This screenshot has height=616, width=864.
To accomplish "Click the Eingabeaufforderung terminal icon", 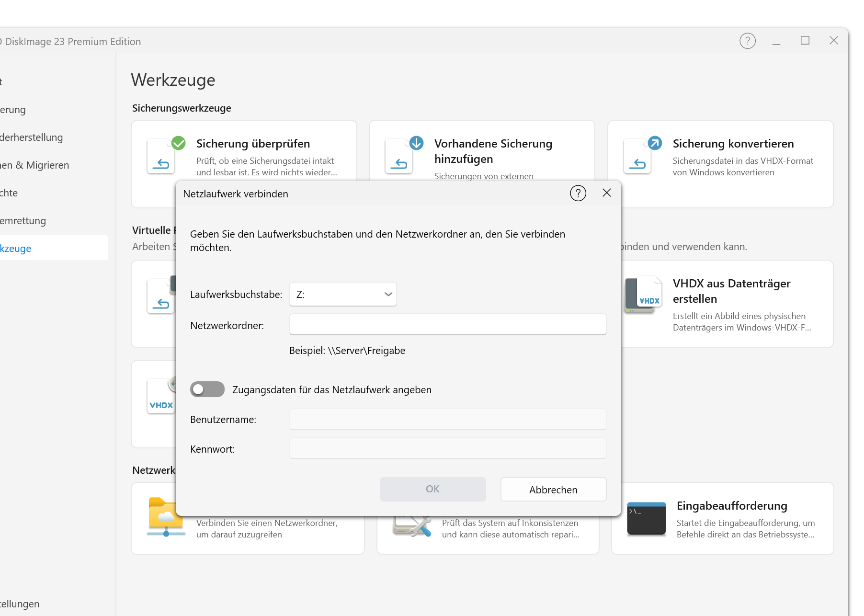I will 646,518.
